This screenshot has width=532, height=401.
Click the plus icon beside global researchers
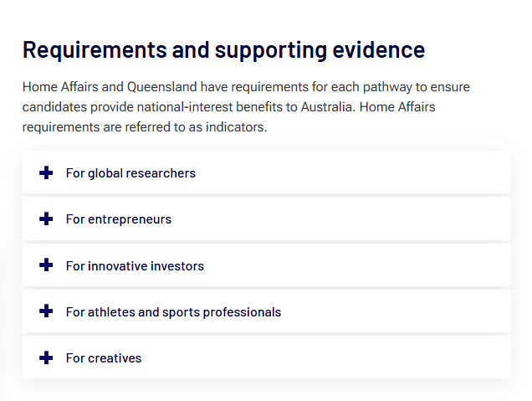coord(46,173)
